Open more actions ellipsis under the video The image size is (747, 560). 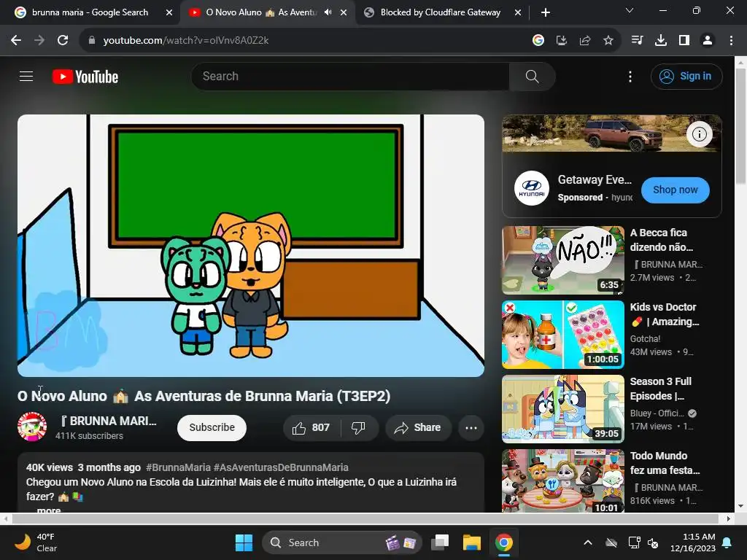471,427
